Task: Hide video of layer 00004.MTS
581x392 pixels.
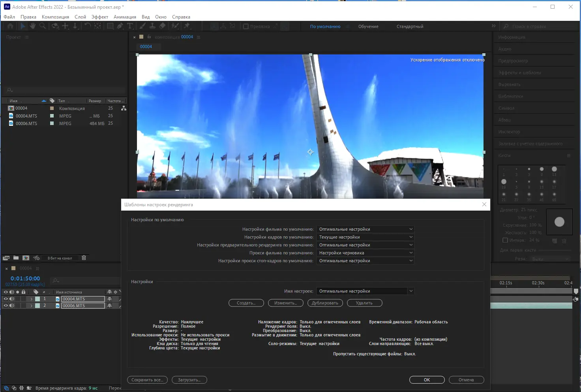Action: coord(6,299)
